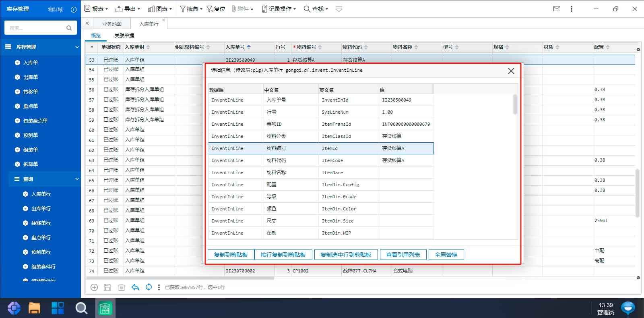
Task: Select table row 53 number cell
Action: (92, 60)
